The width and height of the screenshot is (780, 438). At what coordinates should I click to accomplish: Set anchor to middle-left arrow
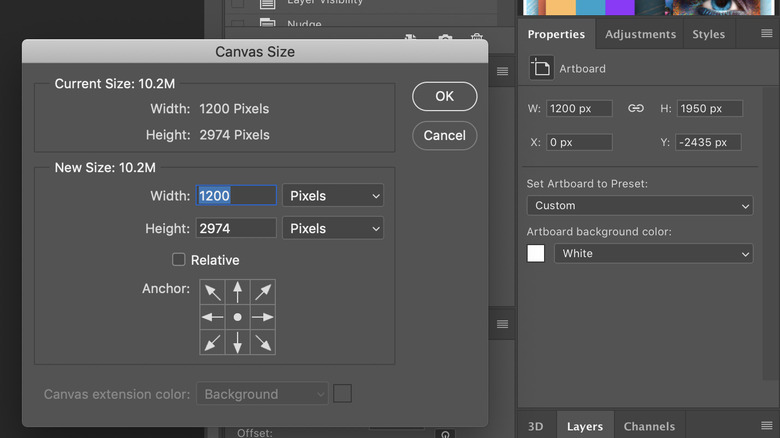pyautogui.click(x=212, y=317)
